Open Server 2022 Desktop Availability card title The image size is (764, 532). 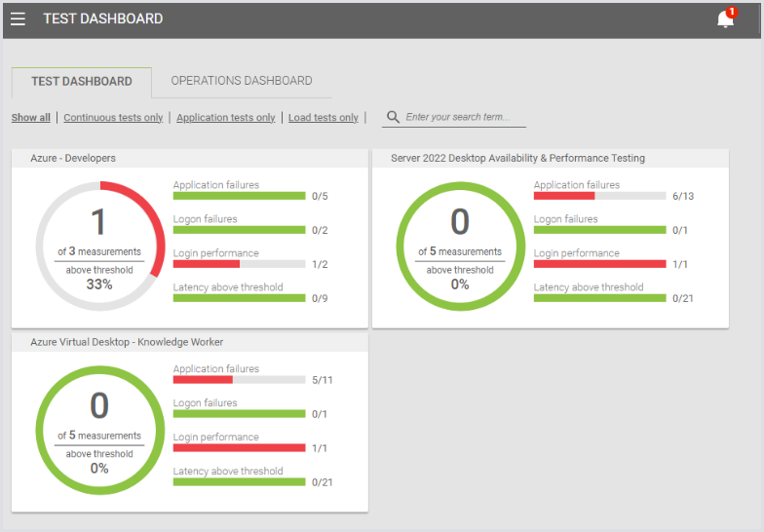click(517, 158)
